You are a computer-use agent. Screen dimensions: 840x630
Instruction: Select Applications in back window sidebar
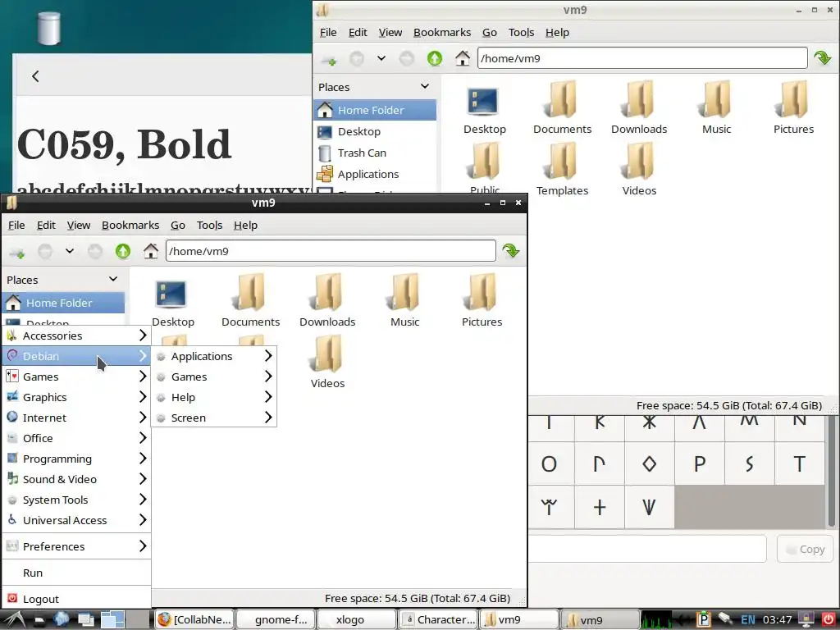tap(375, 174)
